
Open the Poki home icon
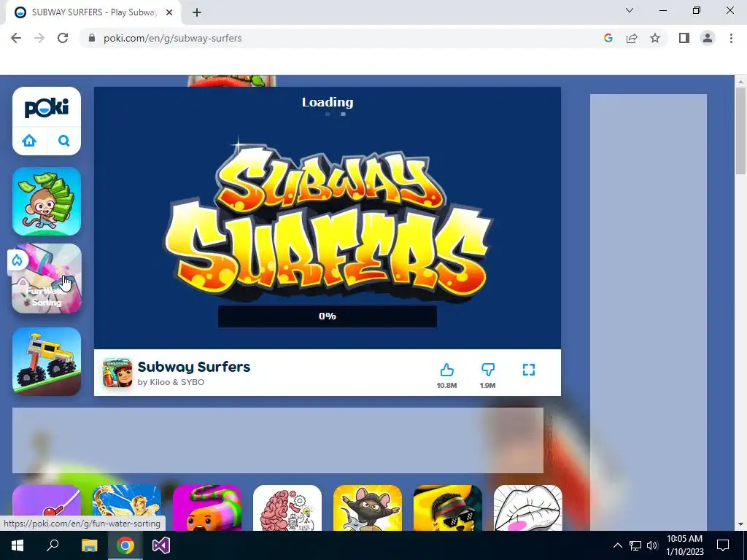pyautogui.click(x=29, y=141)
